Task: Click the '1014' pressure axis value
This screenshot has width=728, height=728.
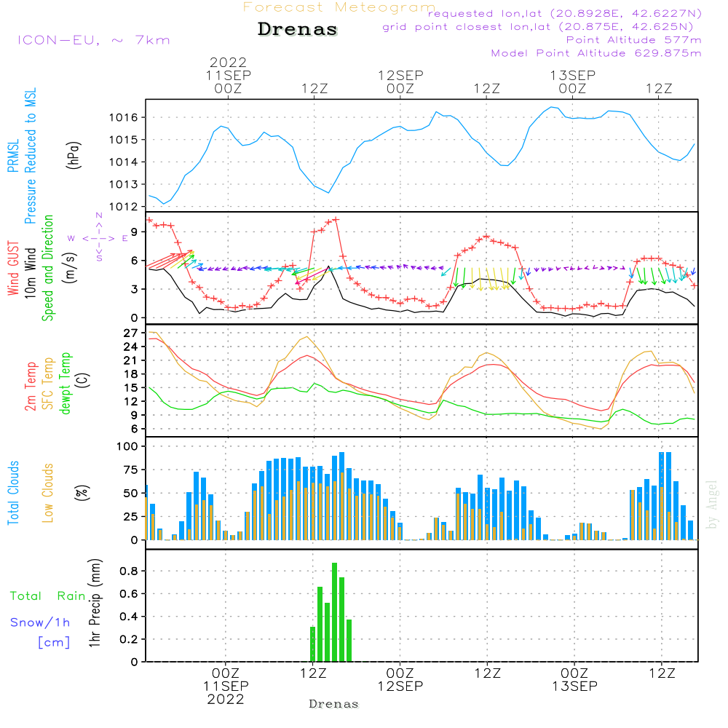Action: [124, 162]
